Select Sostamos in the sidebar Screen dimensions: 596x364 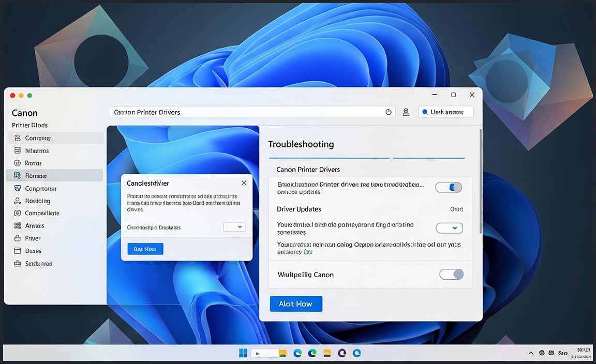click(56, 263)
